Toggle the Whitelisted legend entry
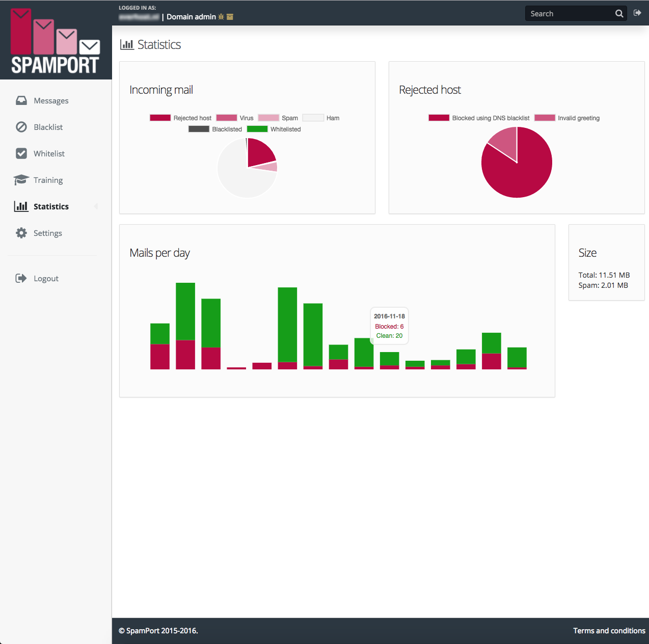 (274, 129)
